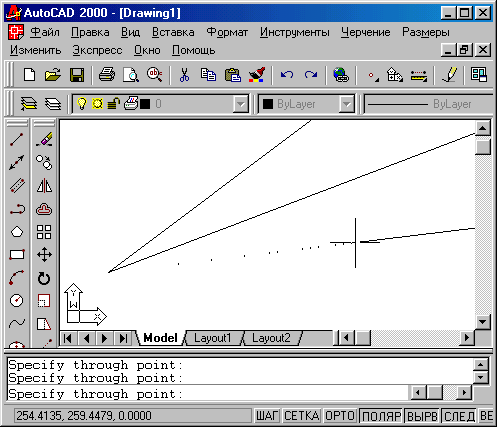The image size is (497, 427).
Task: Toggle layer 0 plot printer icon
Action: tap(131, 104)
